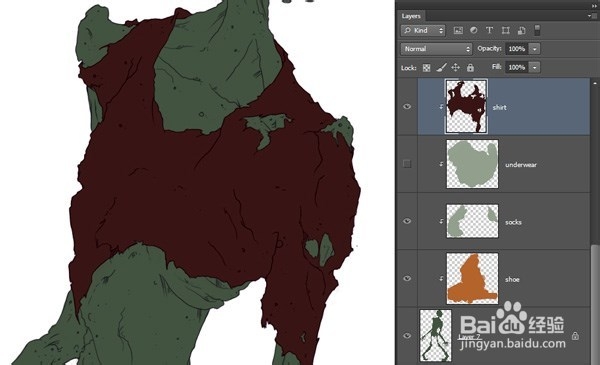Screen dimensions: 600x365
Task: Click the Opacity 100% value field
Action: [517, 49]
